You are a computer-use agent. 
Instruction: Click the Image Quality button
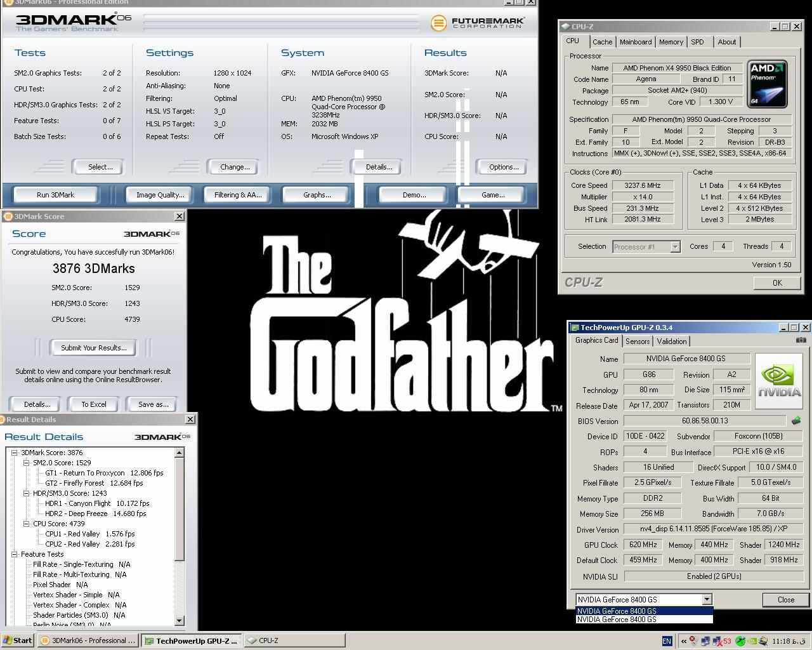click(x=160, y=195)
